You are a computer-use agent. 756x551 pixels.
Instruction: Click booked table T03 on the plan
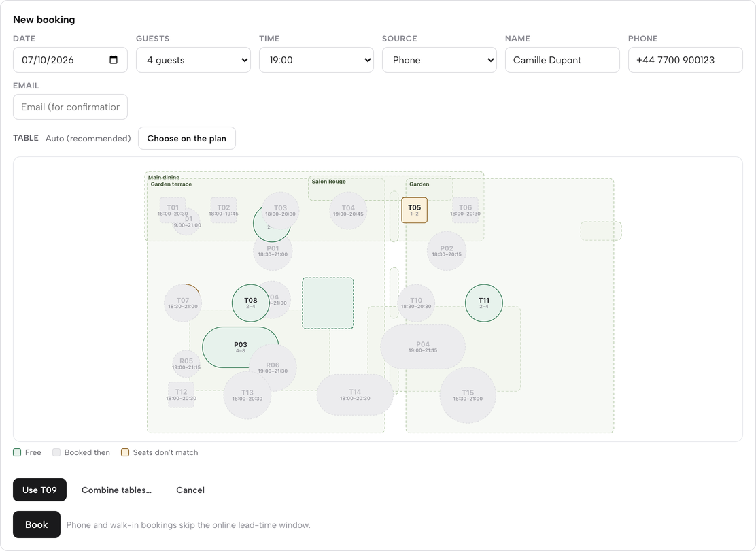(280, 210)
